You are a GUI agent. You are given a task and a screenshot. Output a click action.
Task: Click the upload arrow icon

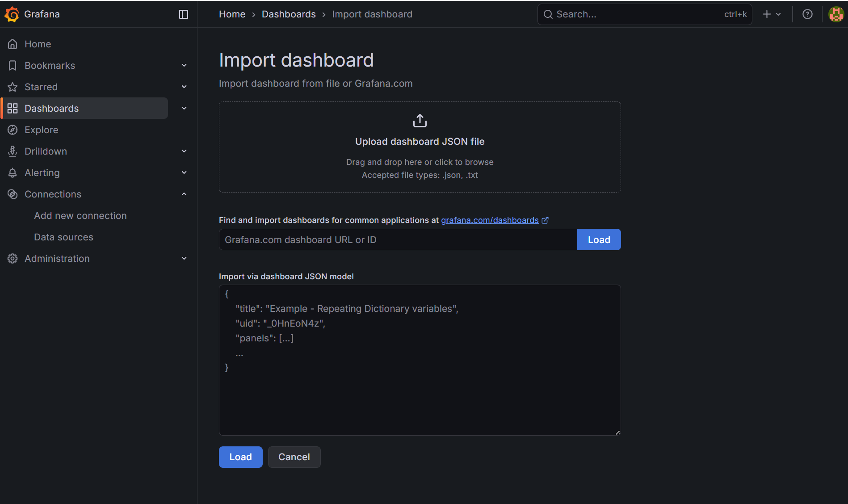pos(420,121)
